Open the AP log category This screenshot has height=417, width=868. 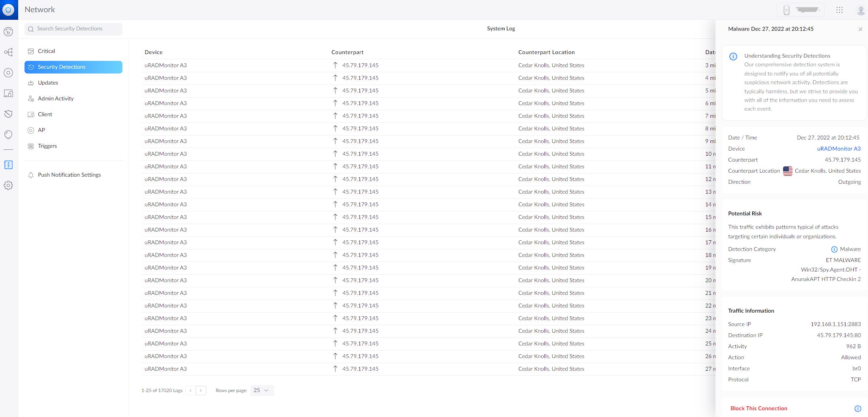(73, 130)
